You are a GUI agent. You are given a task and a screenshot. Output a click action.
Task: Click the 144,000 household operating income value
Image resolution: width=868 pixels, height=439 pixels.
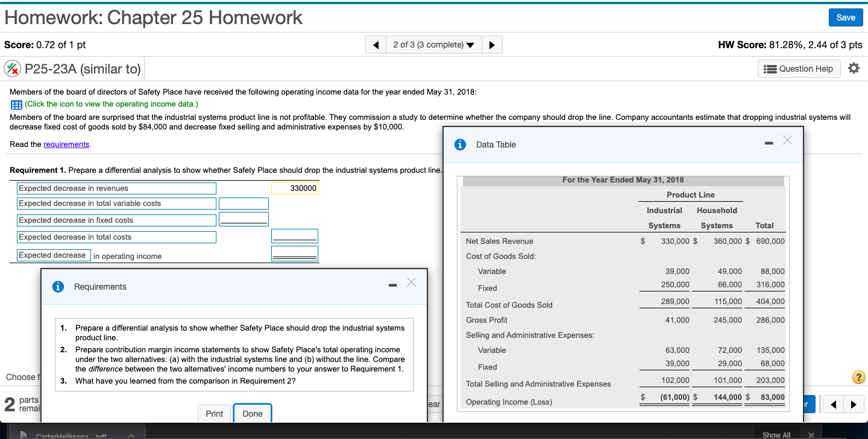pyautogui.click(x=727, y=397)
